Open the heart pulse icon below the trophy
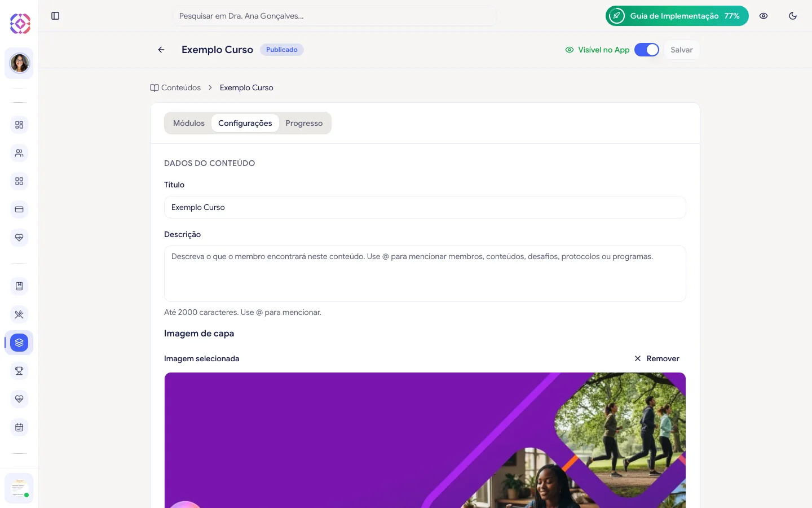This screenshot has height=508, width=812. (x=19, y=399)
